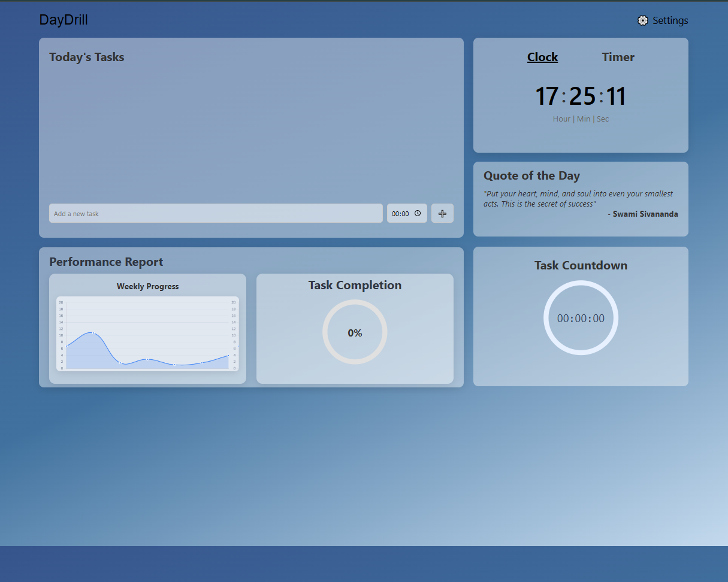Click the Weekly Progress chart title
728x582 pixels.
[147, 286]
